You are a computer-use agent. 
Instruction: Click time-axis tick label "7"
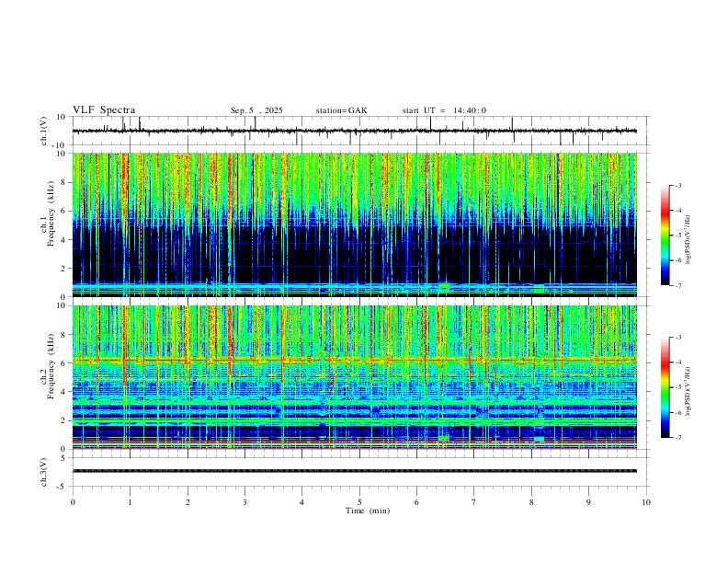(474, 502)
